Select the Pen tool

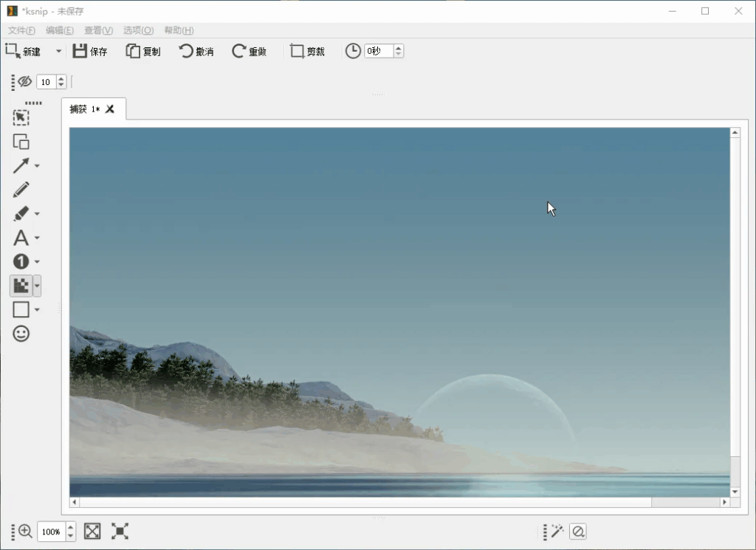pyautogui.click(x=21, y=190)
